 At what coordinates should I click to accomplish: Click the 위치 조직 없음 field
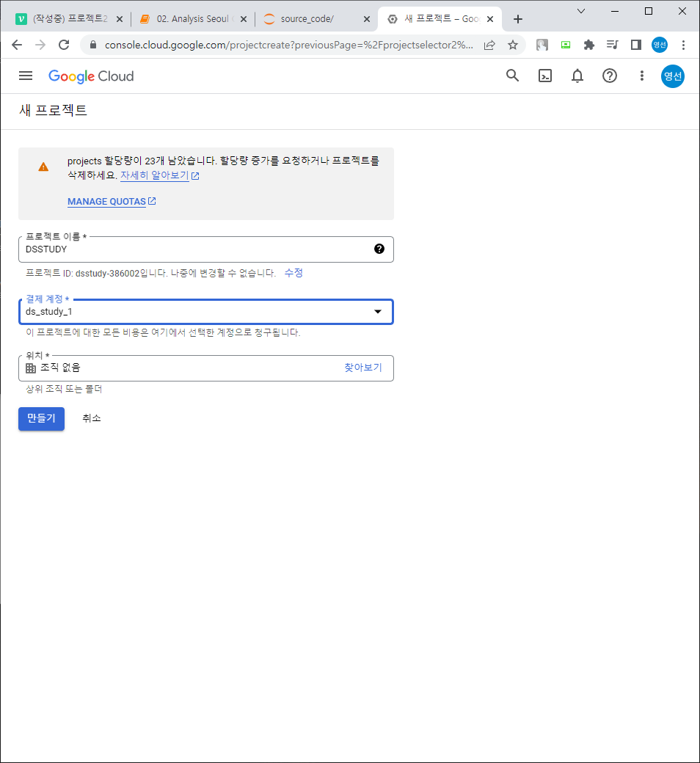pyautogui.click(x=206, y=368)
